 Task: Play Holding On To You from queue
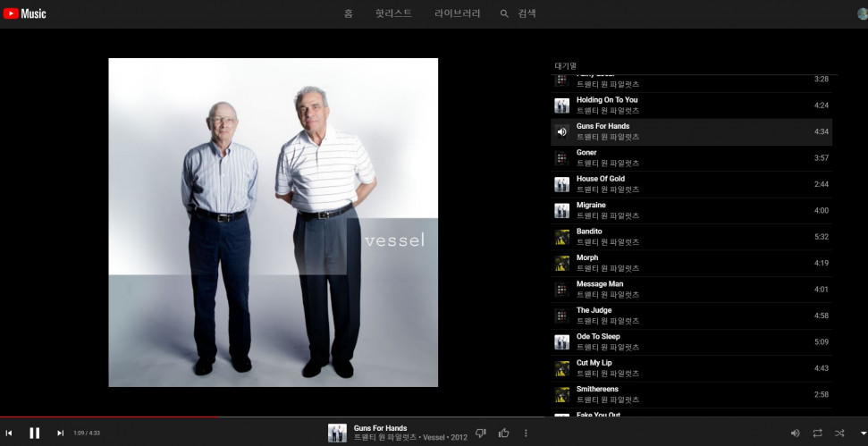pos(691,105)
